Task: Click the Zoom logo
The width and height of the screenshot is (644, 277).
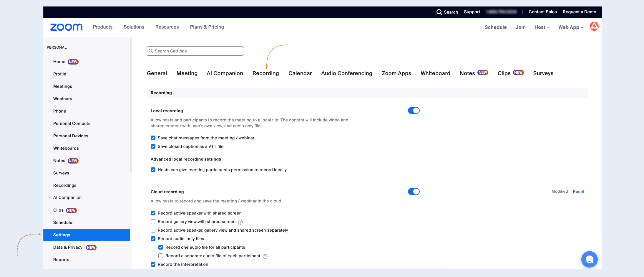Action: 66,27
